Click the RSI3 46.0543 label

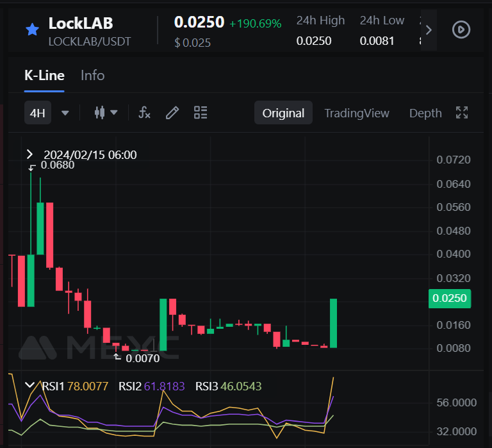tap(229, 386)
